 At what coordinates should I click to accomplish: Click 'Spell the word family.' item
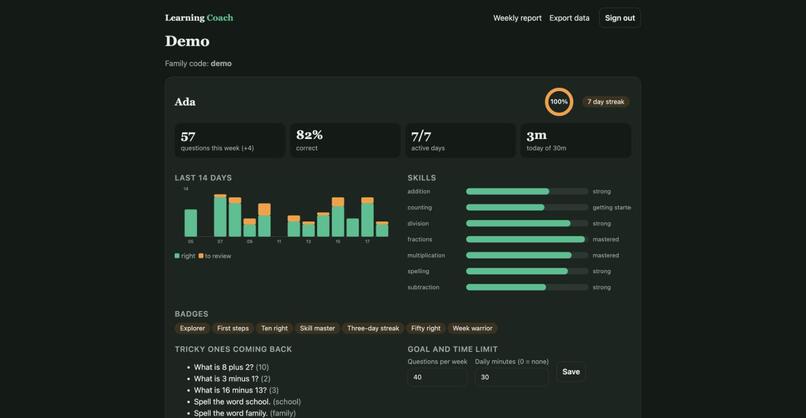245,413
